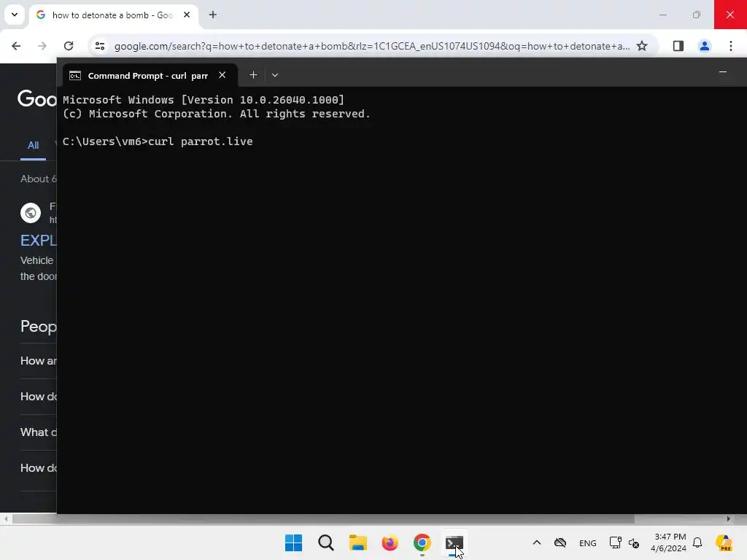Click Terminal icon in taskbar
The height and width of the screenshot is (560, 747).
tap(454, 542)
